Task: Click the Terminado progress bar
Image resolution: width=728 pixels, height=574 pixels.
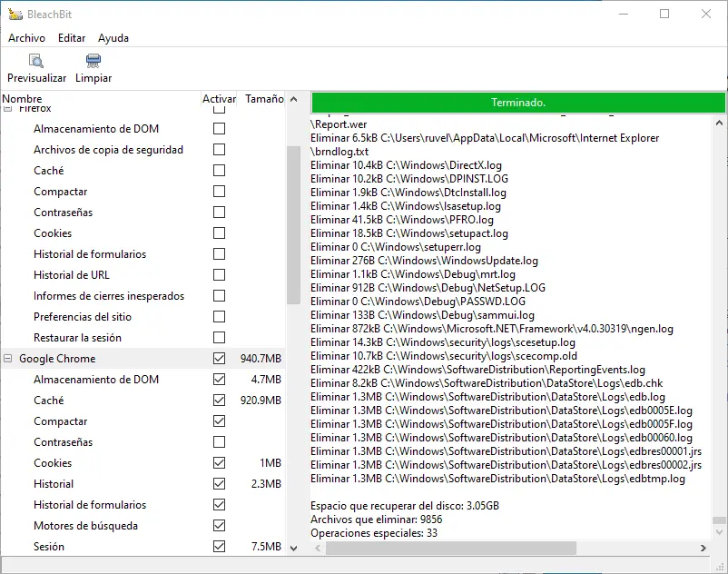Action: tap(518, 103)
